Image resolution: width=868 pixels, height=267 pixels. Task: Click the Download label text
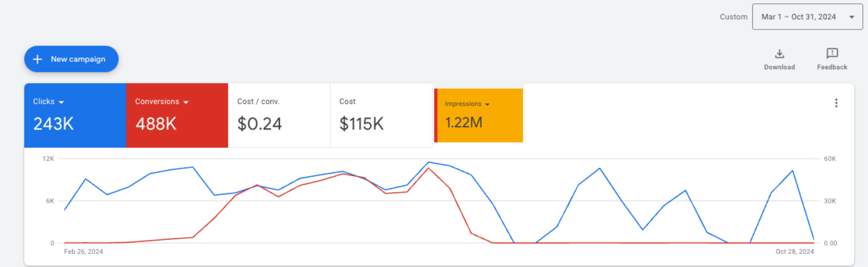pyautogui.click(x=779, y=67)
